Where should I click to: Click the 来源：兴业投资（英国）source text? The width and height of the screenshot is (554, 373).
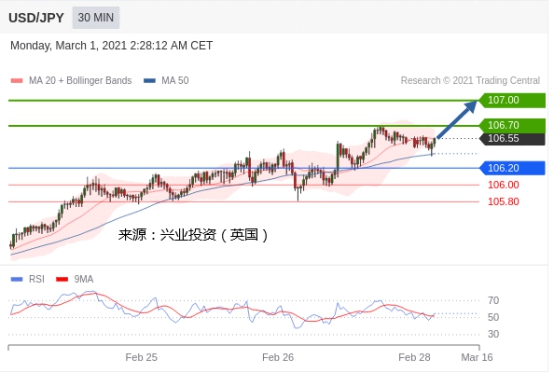click(193, 235)
